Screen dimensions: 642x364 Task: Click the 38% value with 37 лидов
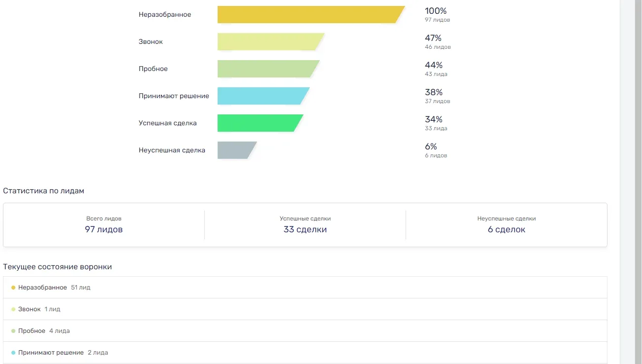(437, 96)
